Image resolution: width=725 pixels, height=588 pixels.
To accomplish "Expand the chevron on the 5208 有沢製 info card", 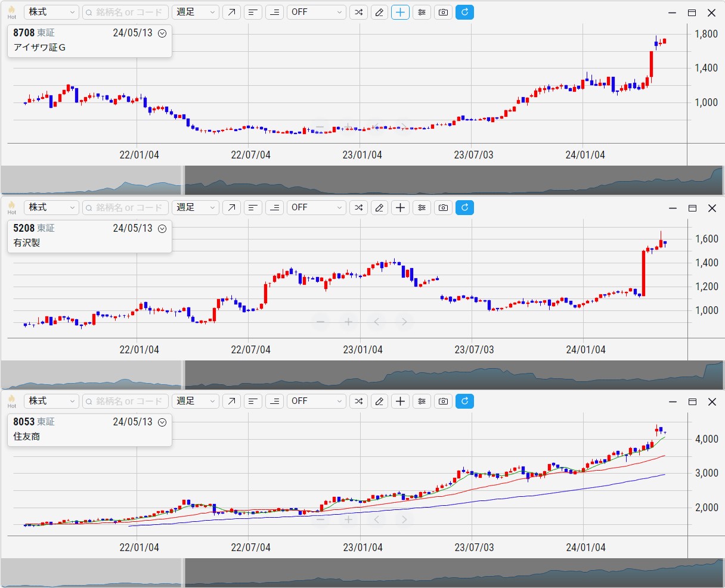I will tap(162, 229).
